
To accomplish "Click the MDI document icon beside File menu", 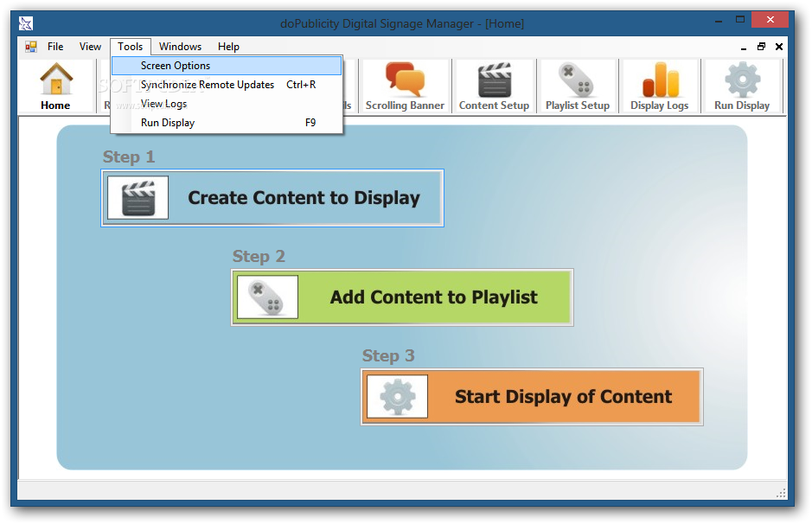I will (x=31, y=47).
